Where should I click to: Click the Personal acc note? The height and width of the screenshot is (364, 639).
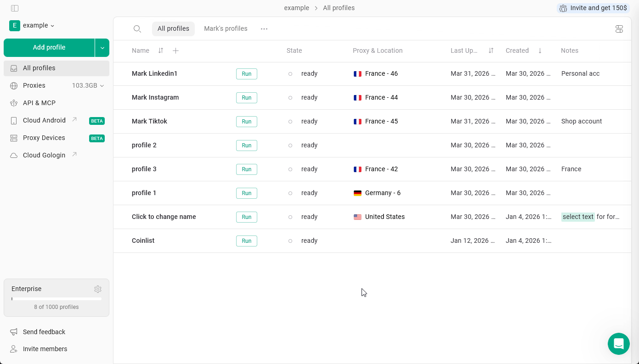[580, 74]
